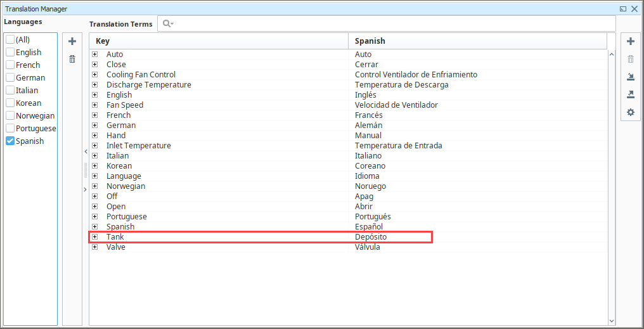This screenshot has height=329, width=644.
Task: Sort by the Key column header
Action: coord(219,41)
